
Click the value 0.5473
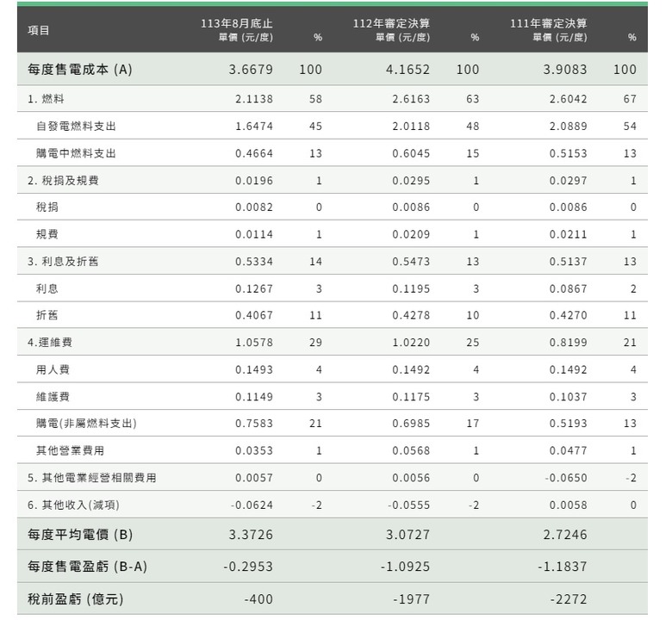point(411,262)
